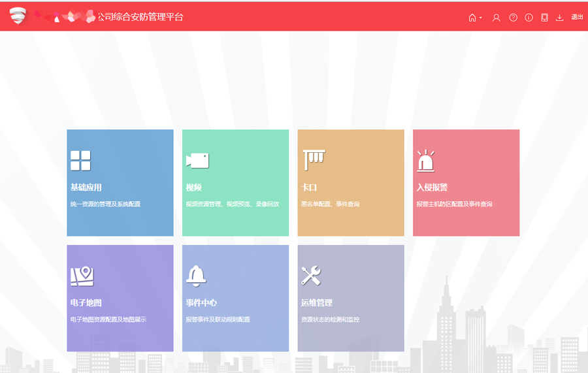Click the bell icon on 事件中心 tile
The image size is (588, 373).
tap(196, 276)
